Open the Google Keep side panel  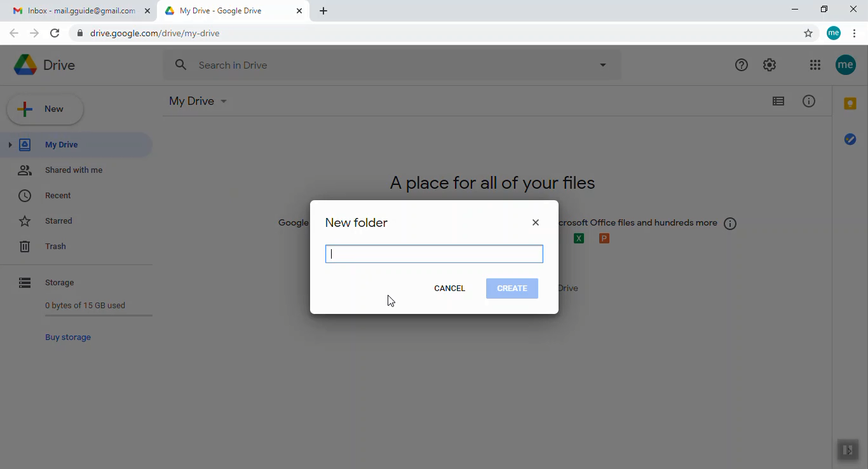coord(850,103)
